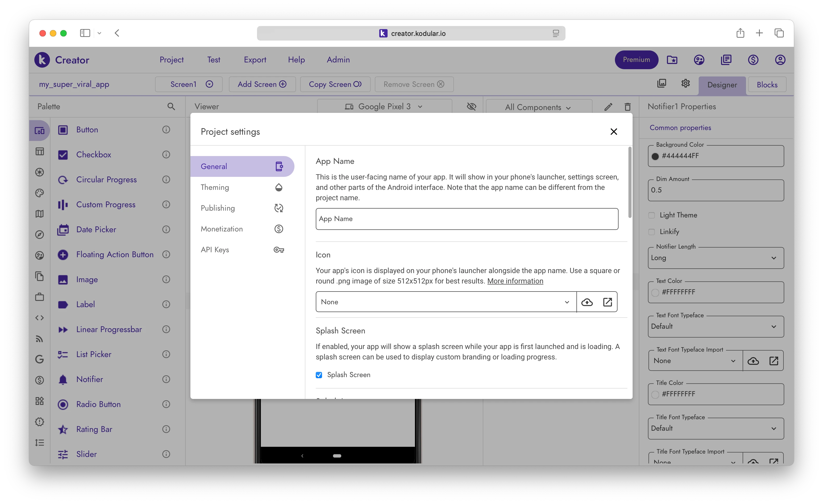Open the Layout components palette category

tap(40, 151)
